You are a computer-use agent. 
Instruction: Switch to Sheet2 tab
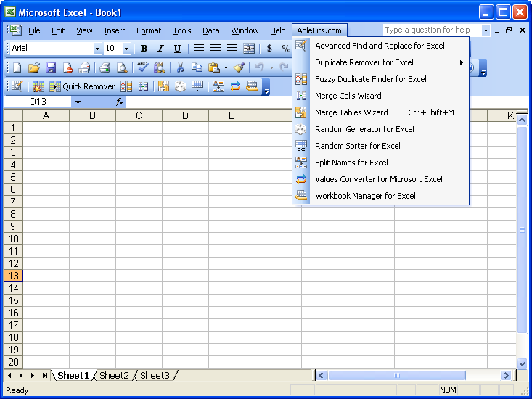click(114, 376)
